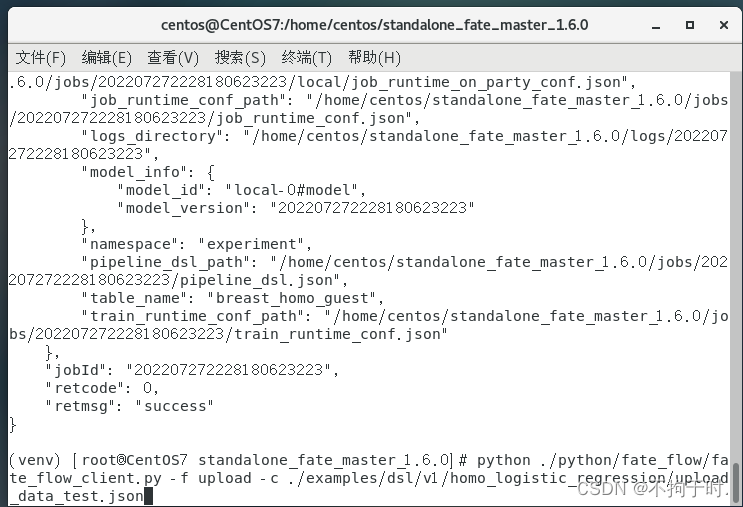This screenshot has width=743, height=507.
Task: Click the "logs_directory" key in output
Action: click(155, 136)
